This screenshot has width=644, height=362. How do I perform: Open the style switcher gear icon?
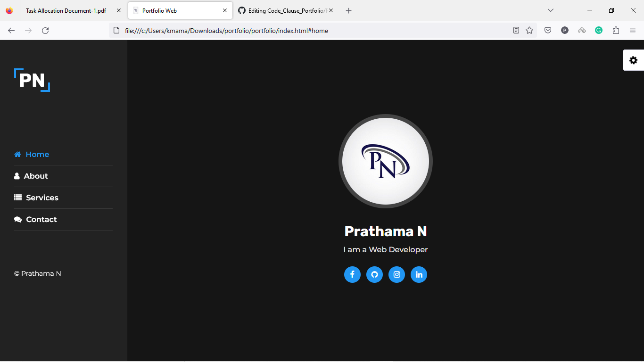click(x=633, y=60)
